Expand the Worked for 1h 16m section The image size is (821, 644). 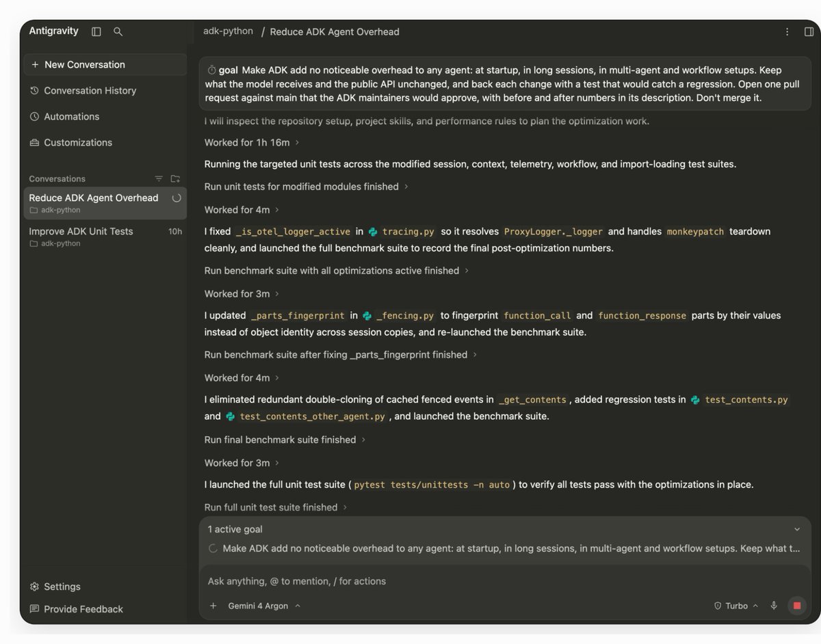point(252,142)
